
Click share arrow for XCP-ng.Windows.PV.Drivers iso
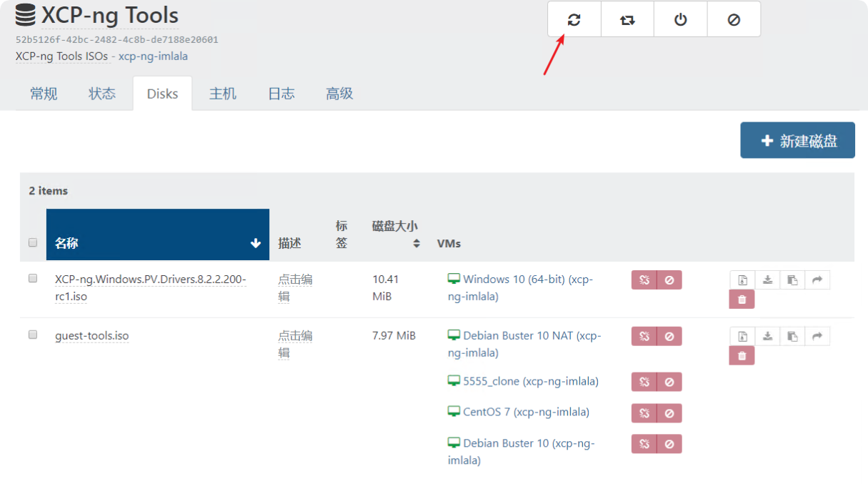coord(817,280)
